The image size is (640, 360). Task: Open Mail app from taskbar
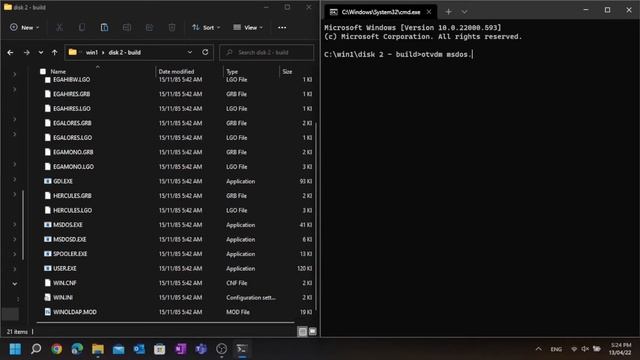pos(118,349)
